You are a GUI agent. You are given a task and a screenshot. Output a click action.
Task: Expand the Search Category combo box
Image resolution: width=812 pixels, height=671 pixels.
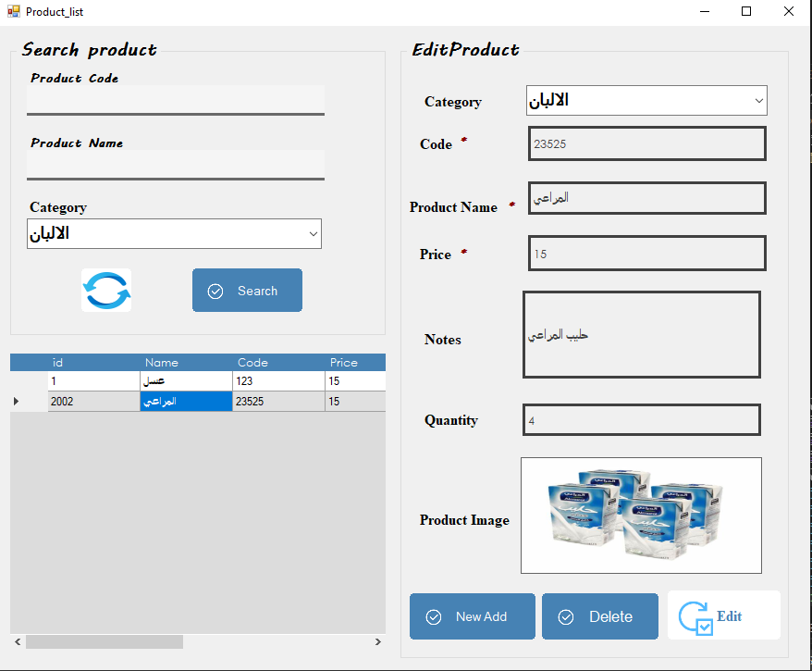tap(313, 233)
